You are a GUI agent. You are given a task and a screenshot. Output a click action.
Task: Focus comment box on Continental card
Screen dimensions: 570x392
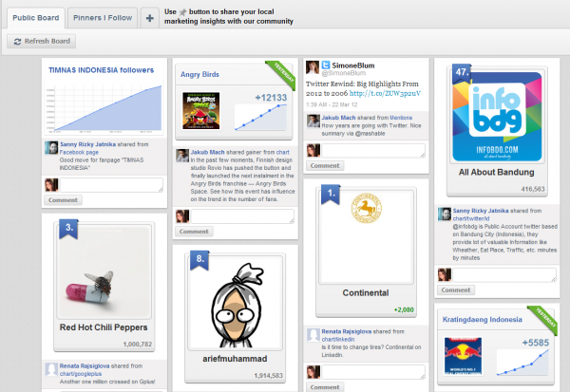[x=373, y=372]
